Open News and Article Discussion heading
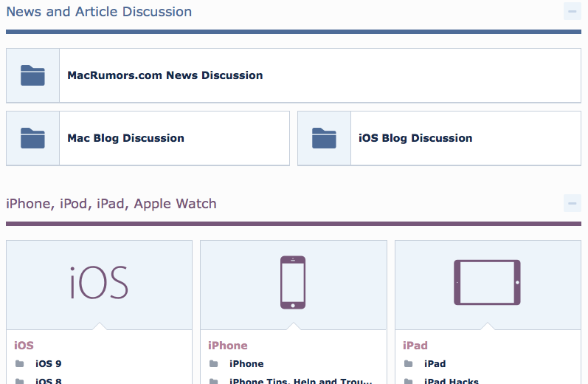 99,12
